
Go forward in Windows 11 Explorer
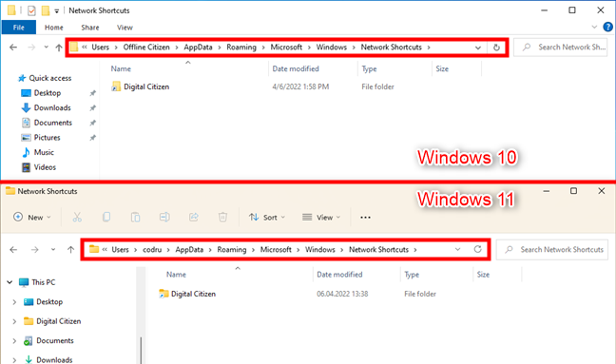(x=34, y=249)
